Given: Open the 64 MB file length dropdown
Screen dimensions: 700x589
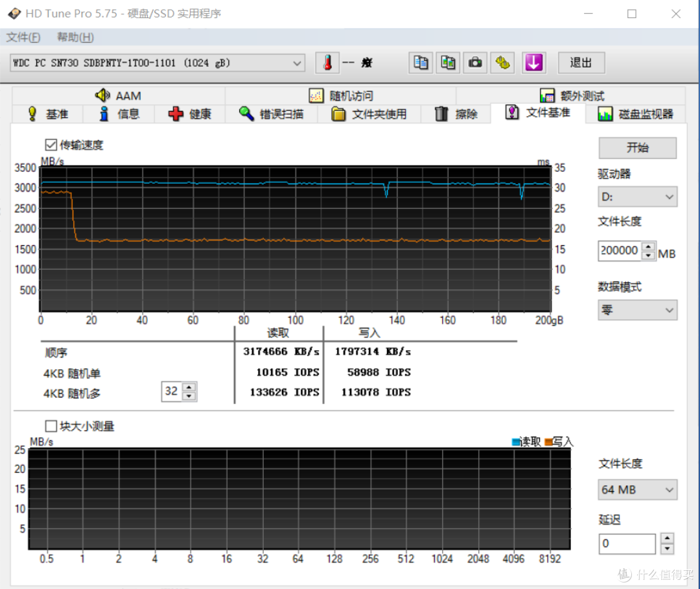Looking at the screenshot, I should [x=637, y=490].
